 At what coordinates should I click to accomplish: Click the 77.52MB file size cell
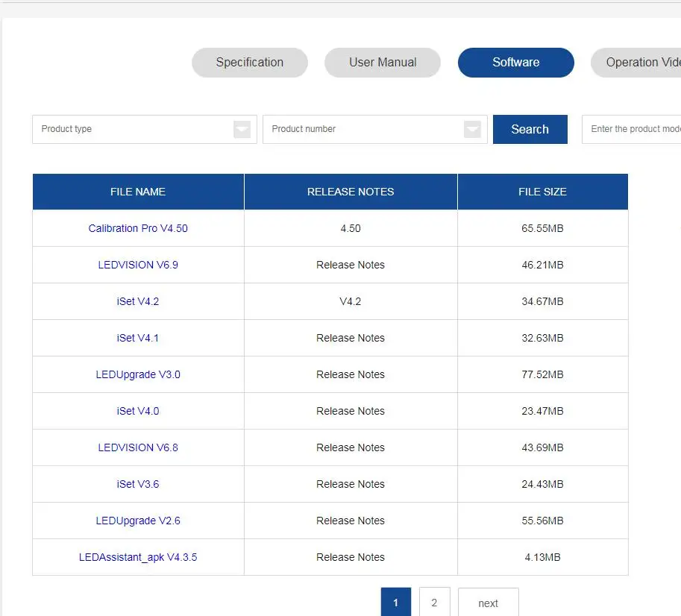tap(542, 374)
